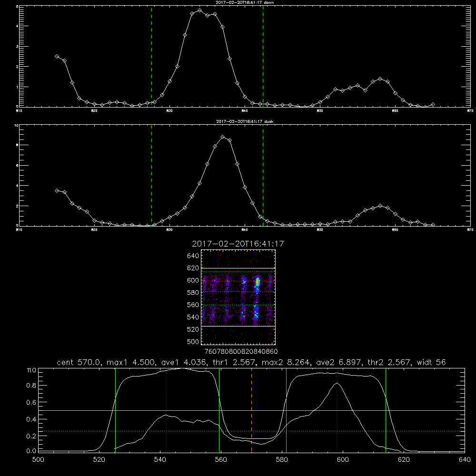
Task: Click the x-axis numbers '760780800820840860' under the image
Action: pyautogui.click(x=241, y=351)
